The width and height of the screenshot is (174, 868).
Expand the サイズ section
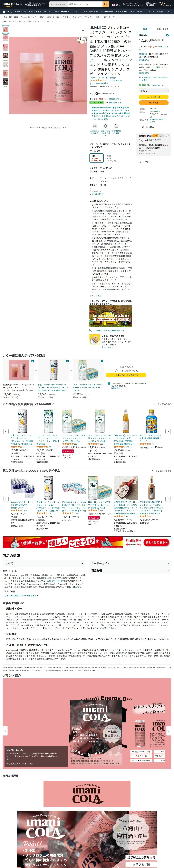[x=44, y=563]
